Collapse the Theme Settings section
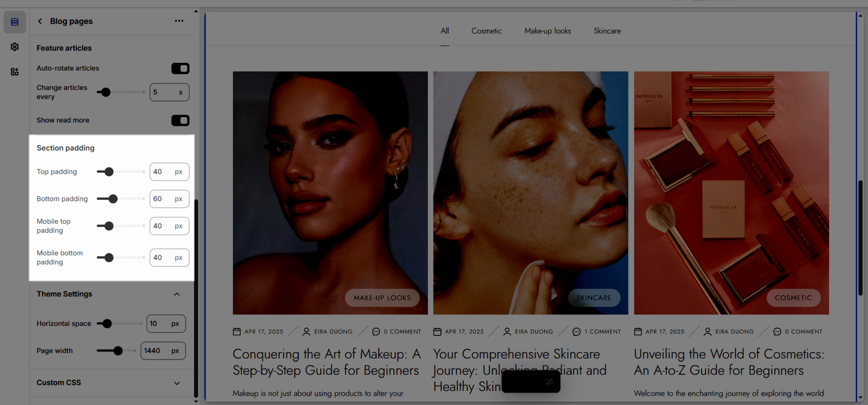Image resolution: width=868 pixels, height=405 pixels. (x=177, y=294)
